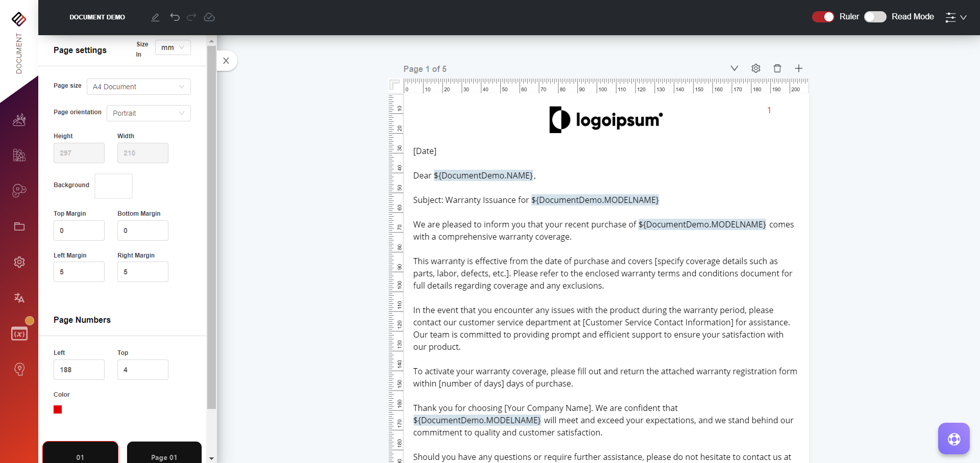Click the red page number color swatch
Screen dimensions: 980x463
tap(58, 409)
